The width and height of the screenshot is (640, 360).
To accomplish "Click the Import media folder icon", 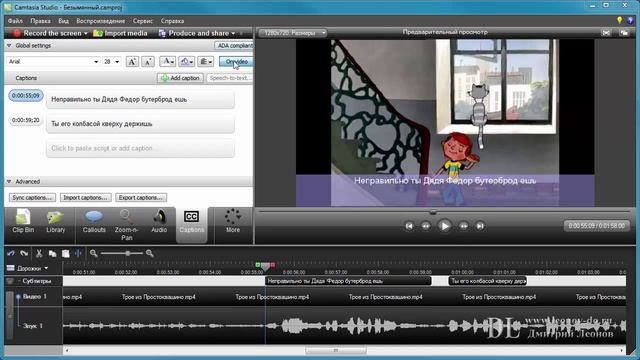I will [98, 33].
